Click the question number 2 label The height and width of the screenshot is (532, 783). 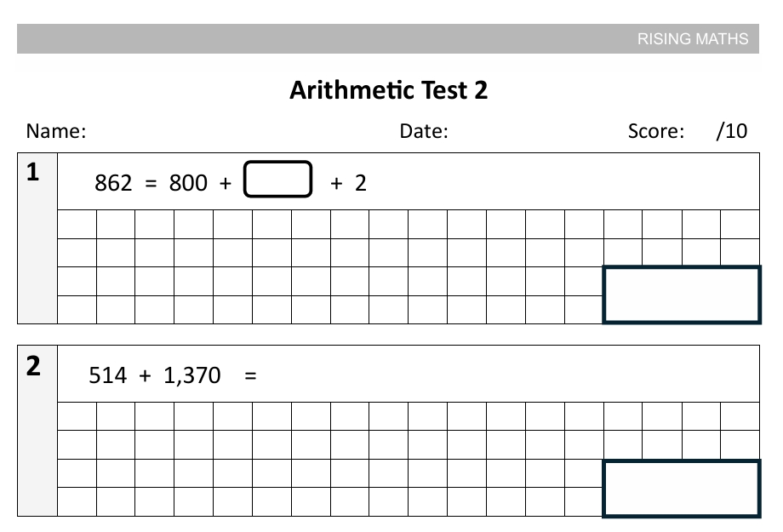[x=33, y=366]
